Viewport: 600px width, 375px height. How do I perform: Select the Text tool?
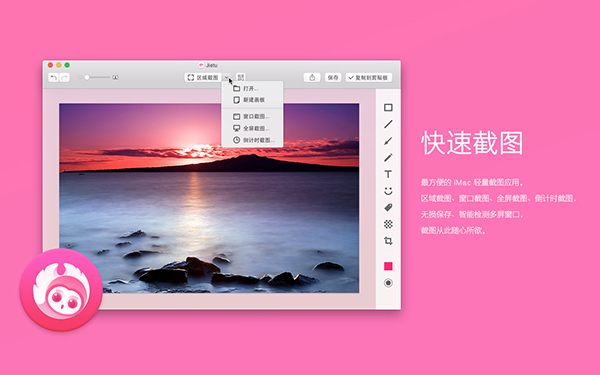pos(388,174)
